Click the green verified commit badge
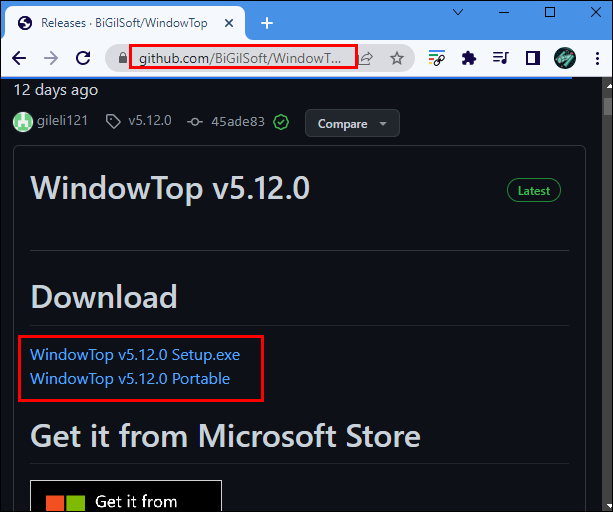The width and height of the screenshot is (613, 512). point(281,122)
